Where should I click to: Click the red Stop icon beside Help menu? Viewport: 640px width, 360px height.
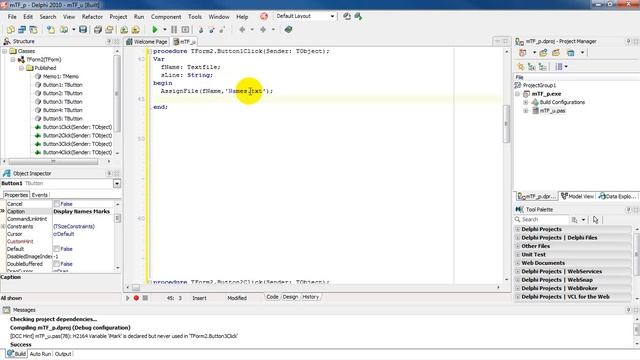pyautogui.click(x=264, y=16)
